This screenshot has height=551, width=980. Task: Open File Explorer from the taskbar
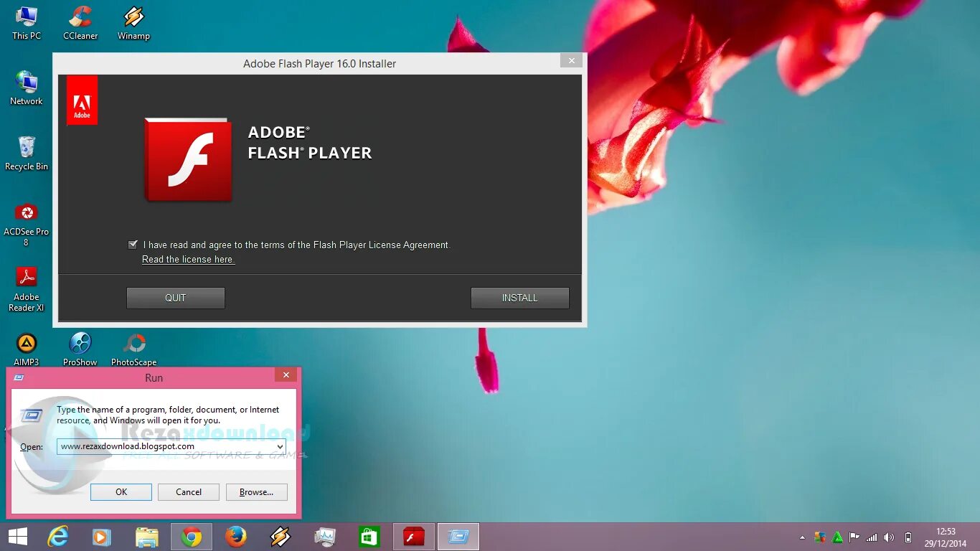(147, 537)
